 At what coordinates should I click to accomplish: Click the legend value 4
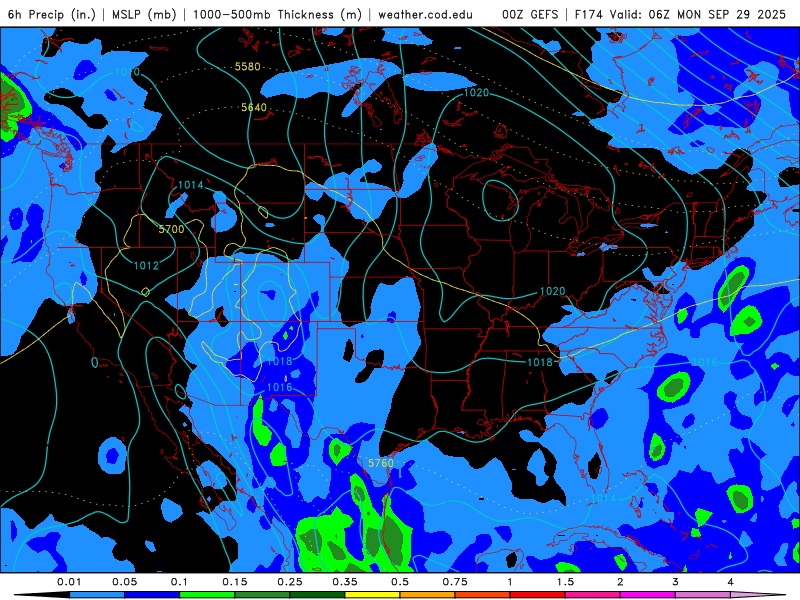point(730,582)
